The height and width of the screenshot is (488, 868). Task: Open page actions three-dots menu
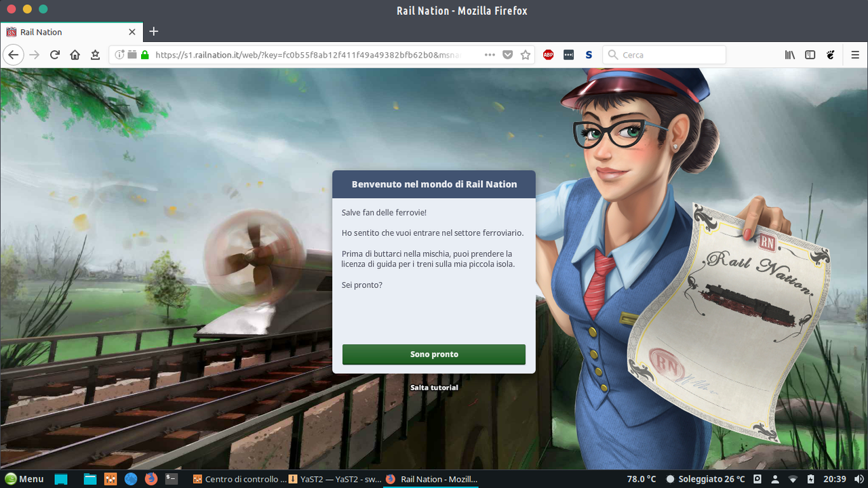tap(490, 55)
